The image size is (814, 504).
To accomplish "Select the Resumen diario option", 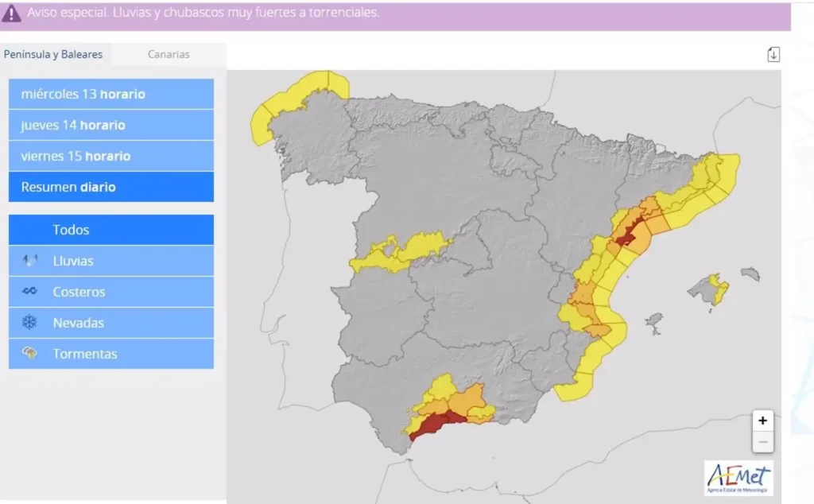I will pos(110,187).
